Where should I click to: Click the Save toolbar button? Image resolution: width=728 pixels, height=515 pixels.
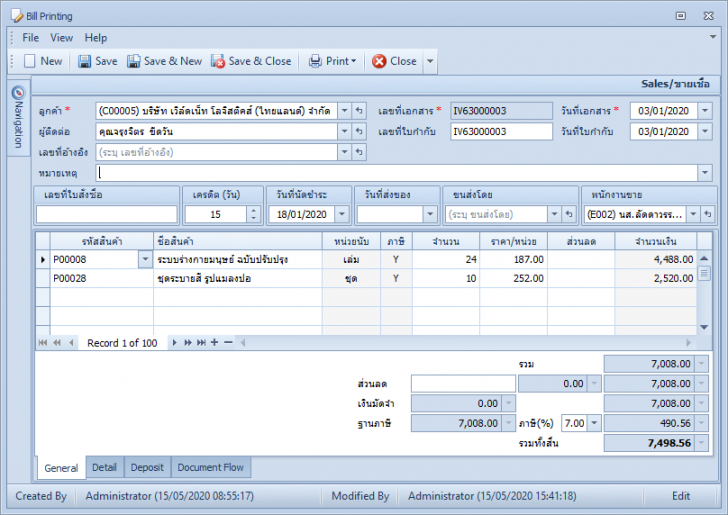tap(97, 61)
